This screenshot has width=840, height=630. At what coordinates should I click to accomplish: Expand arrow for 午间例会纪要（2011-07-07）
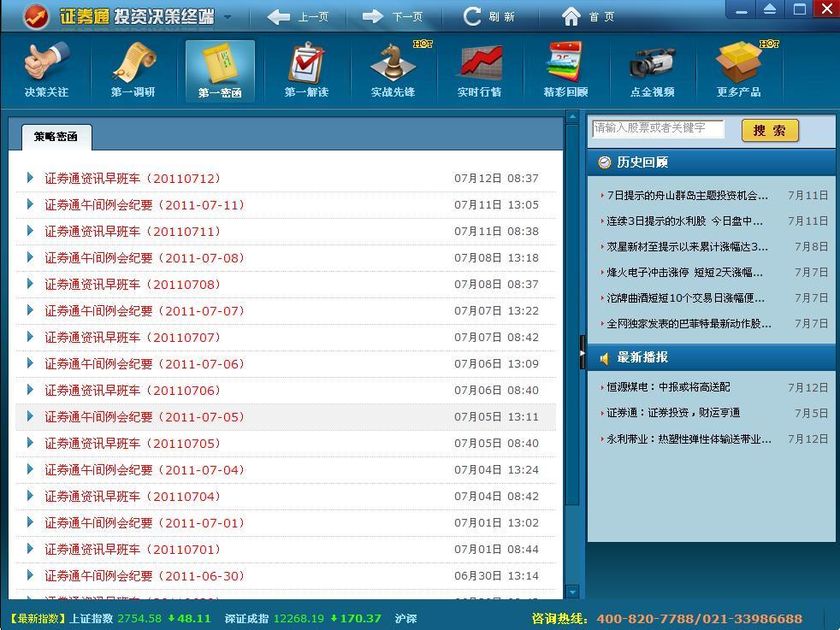click(30, 310)
